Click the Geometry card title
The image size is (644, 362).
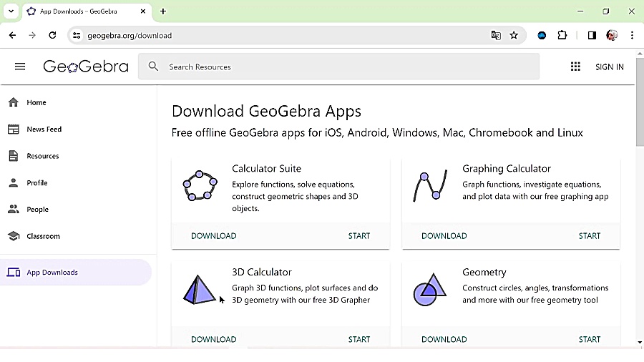[484, 272]
